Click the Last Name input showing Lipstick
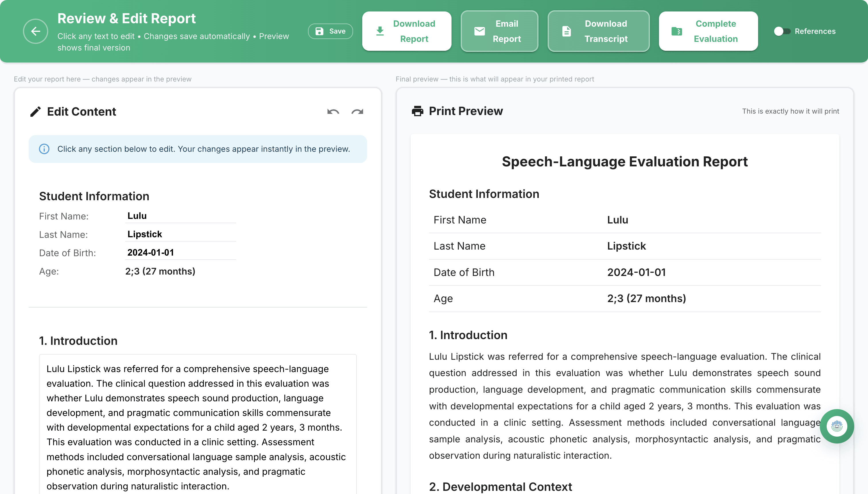This screenshot has width=868, height=494. coord(181,234)
